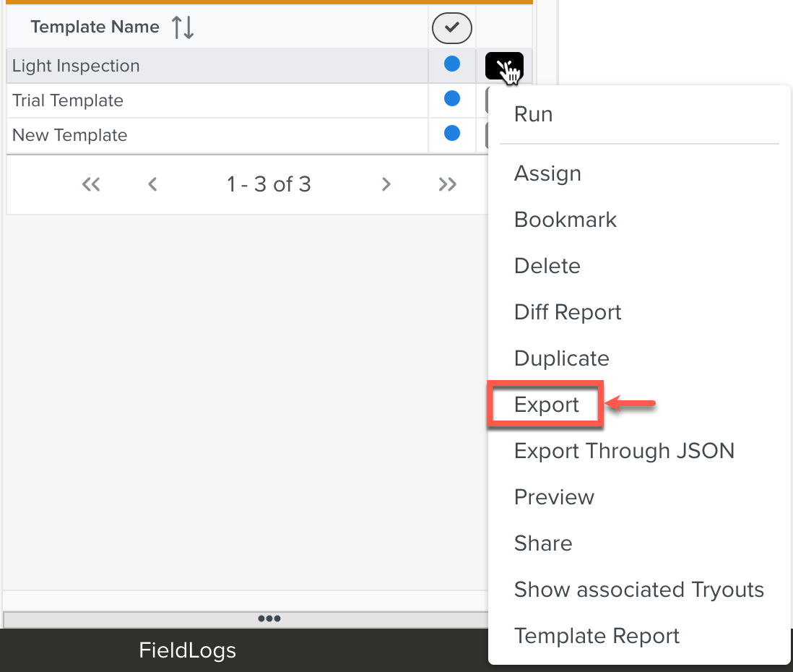
Task: Select Run in the context menu
Action: [534, 114]
